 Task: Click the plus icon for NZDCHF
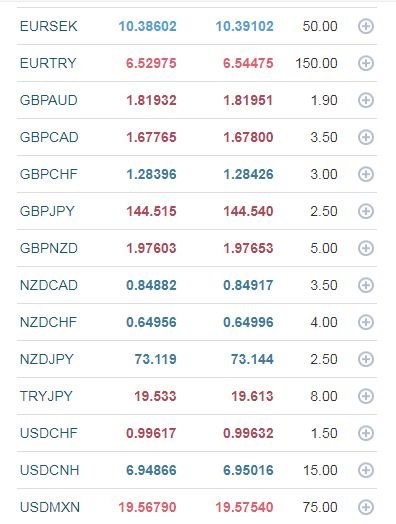(366, 322)
